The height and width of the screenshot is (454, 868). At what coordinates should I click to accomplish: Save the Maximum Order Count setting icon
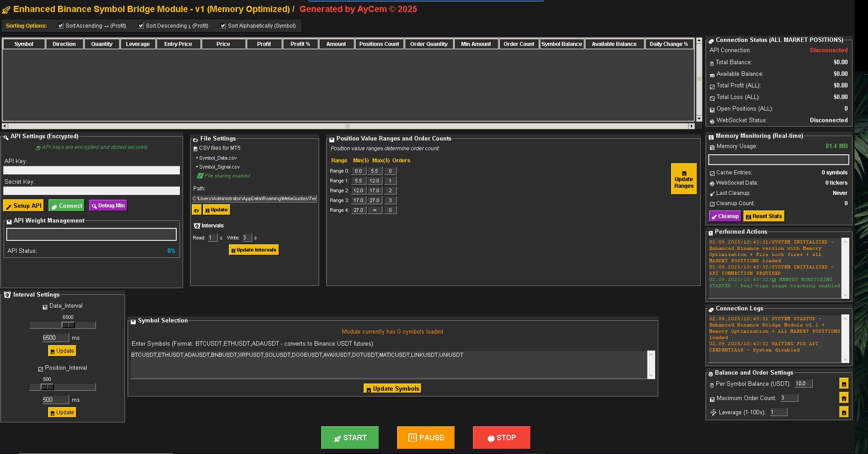coord(844,398)
